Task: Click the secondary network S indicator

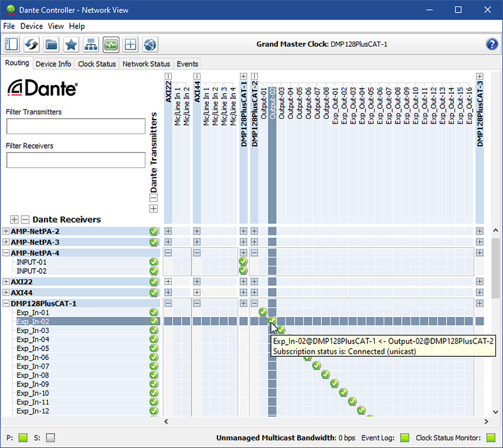Action: pyautogui.click(x=50, y=438)
